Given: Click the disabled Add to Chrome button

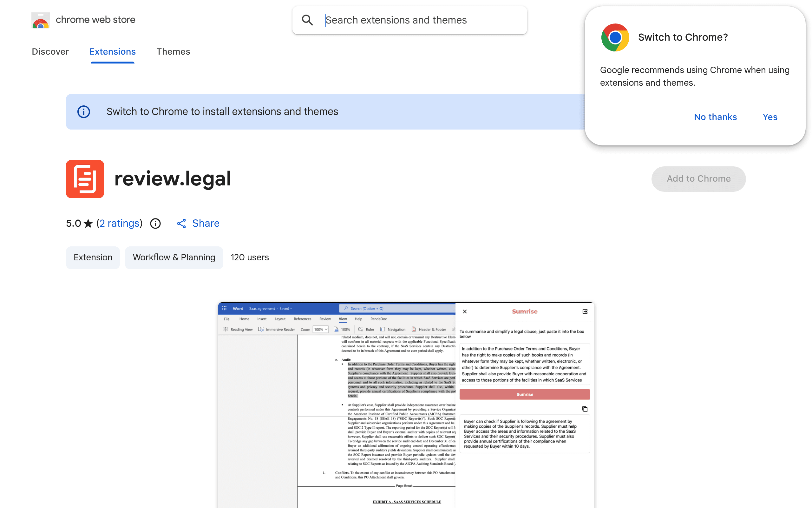Looking at the screenshot, I should (698, 179).
